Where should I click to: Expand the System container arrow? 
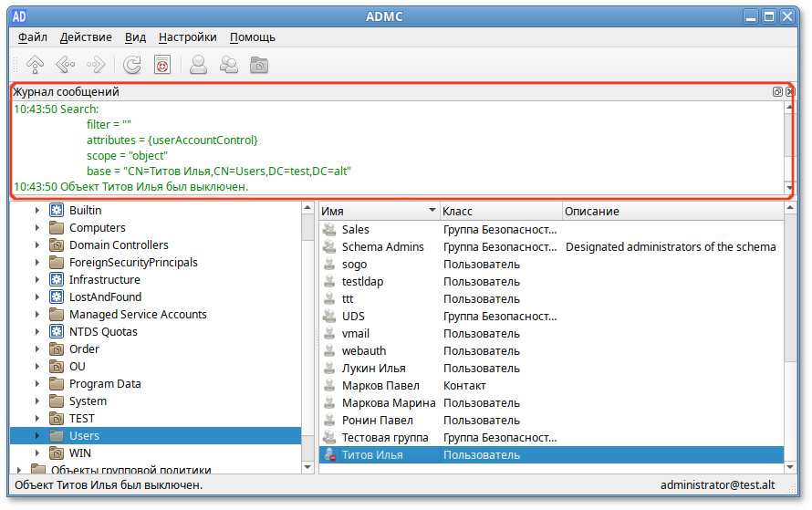[37, 401]
